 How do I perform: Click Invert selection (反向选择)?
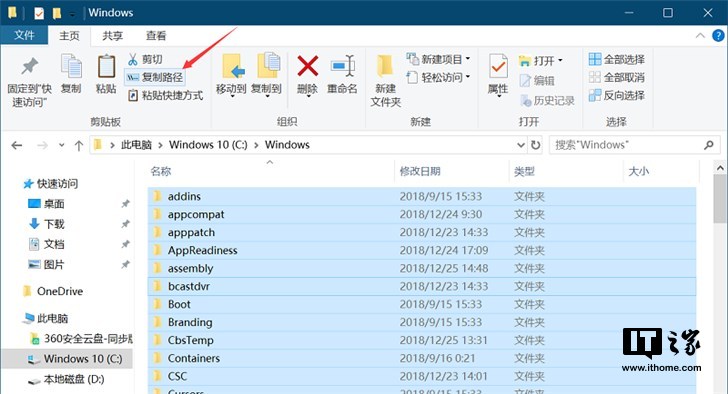click(x=617, y=96)
